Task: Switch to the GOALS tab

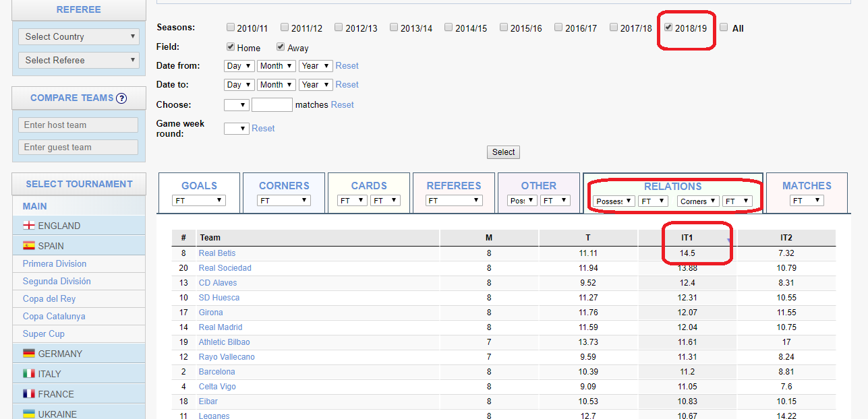Action: (x=200, y=185)
